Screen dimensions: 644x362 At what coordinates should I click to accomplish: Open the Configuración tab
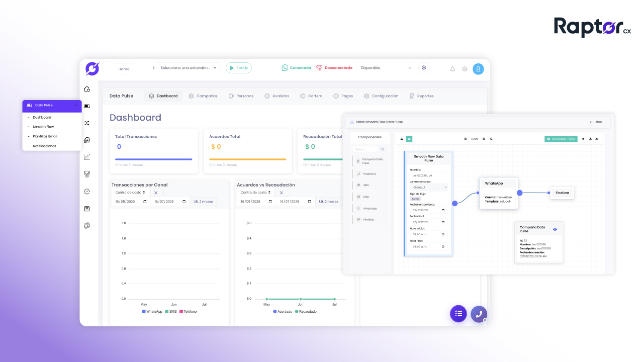pyautogui.click(x=381, y=96)
